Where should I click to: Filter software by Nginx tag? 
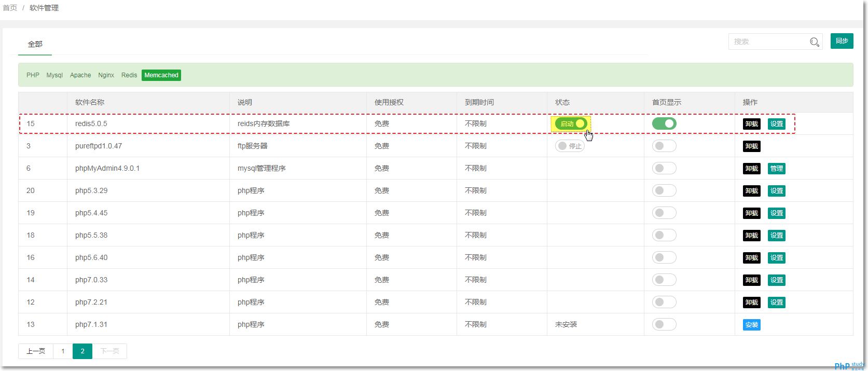click(x=106, y=75)
